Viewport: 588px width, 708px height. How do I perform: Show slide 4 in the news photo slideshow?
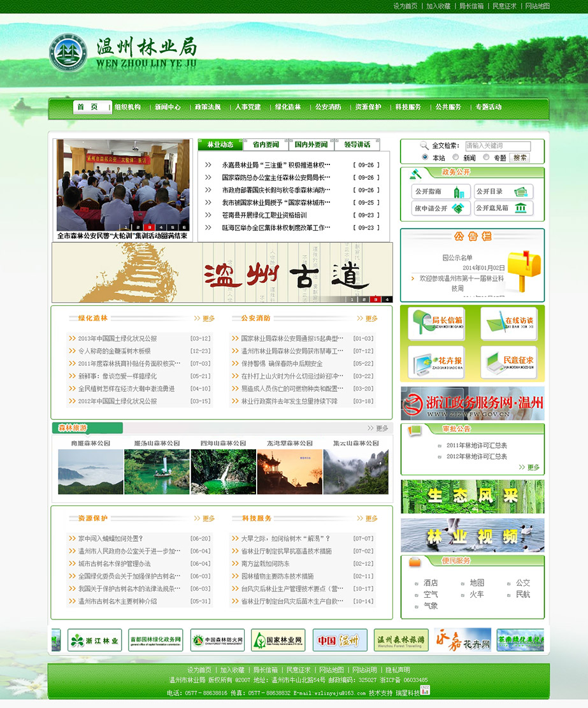(x=161, y=228)
